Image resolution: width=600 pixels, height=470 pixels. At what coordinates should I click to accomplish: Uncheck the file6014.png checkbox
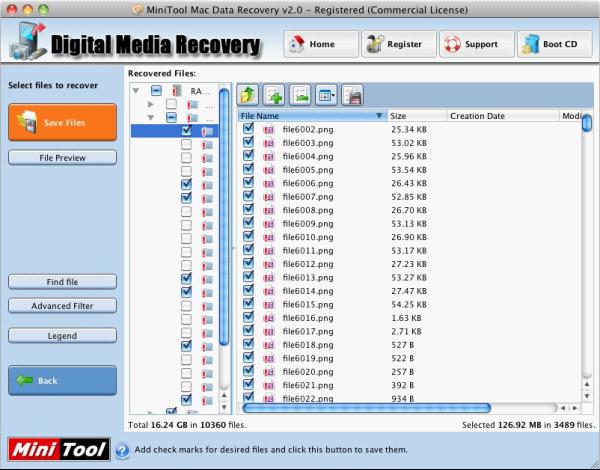tap(248, 290)
